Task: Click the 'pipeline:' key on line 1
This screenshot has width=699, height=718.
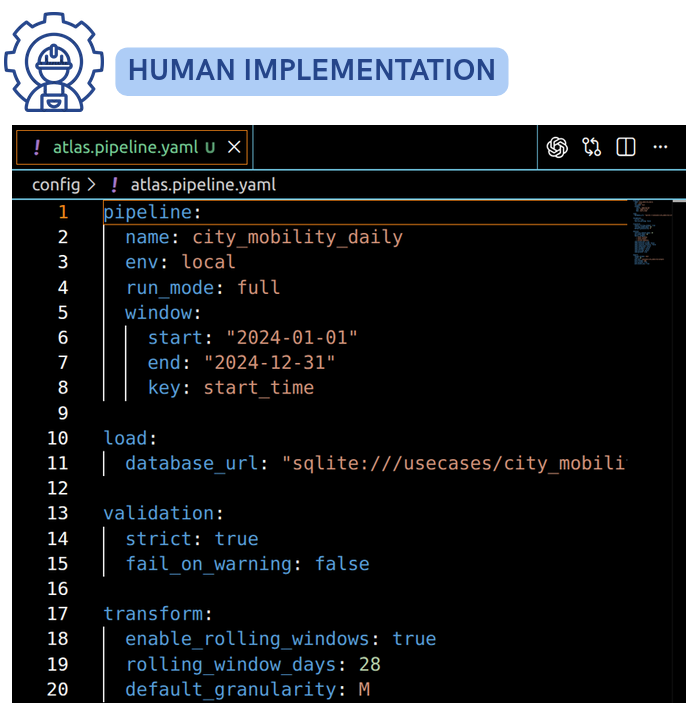Action: (152, 212)
